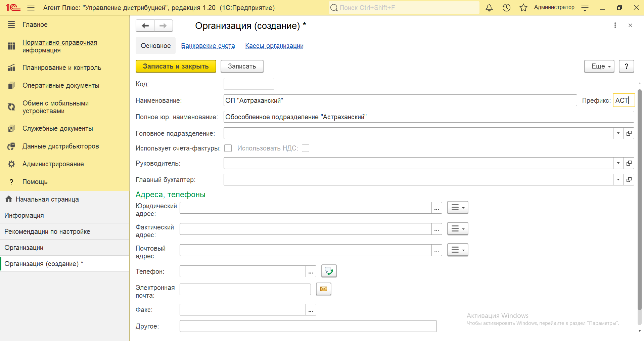Open the Руководитель record link icon

click(x=629, y=163)
